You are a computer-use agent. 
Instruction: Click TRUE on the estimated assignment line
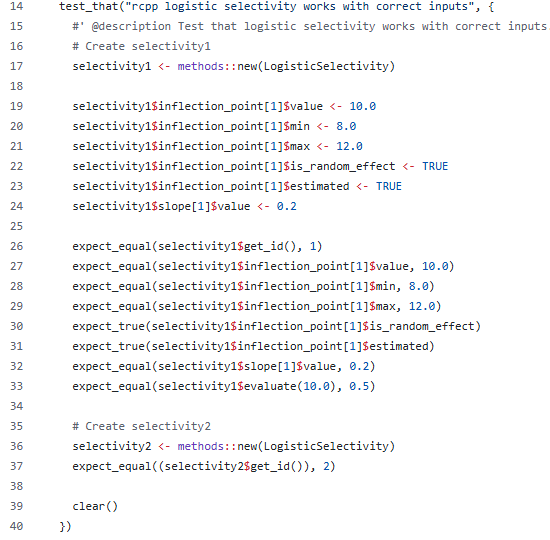(389, 186)
